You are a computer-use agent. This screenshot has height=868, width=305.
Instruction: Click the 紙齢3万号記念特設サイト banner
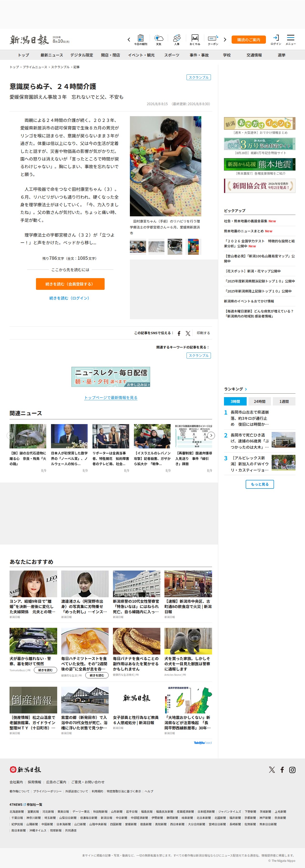(259, 144)
